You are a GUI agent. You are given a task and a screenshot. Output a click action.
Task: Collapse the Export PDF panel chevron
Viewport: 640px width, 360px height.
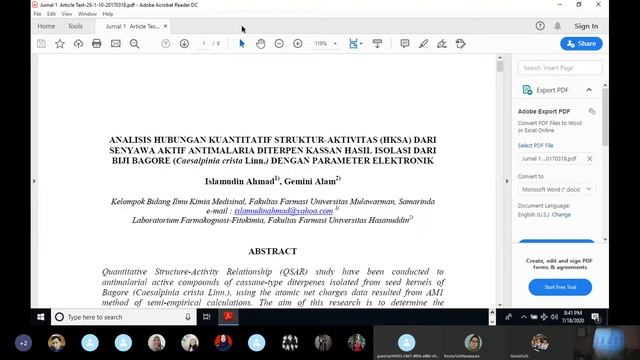(589, 90)
